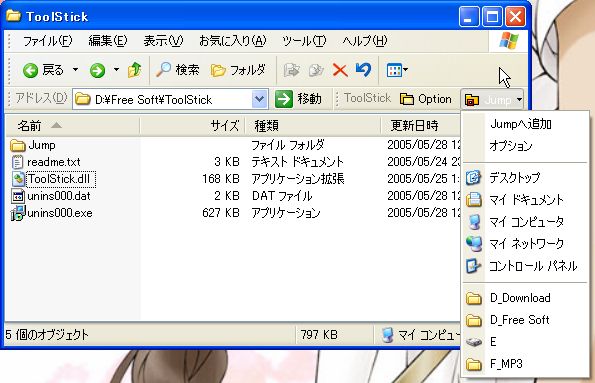Click the Move To folder toolbar icon

[x=291, y=70]
